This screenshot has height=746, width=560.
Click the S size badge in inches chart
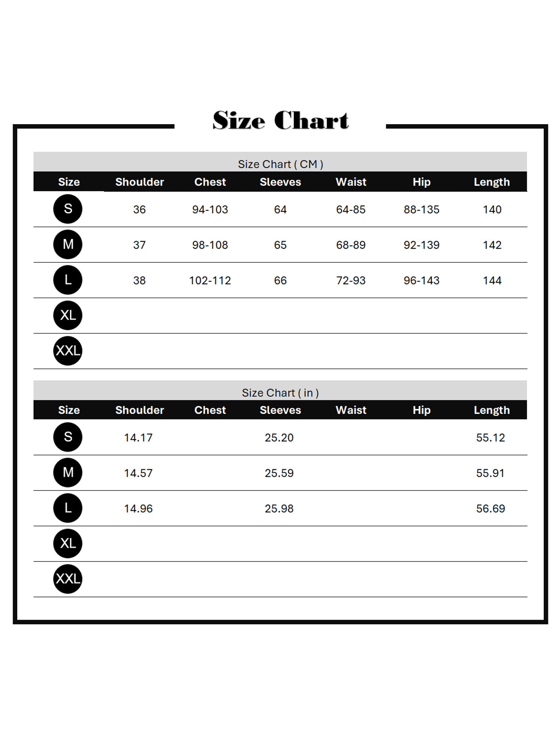tap(68, 437)
